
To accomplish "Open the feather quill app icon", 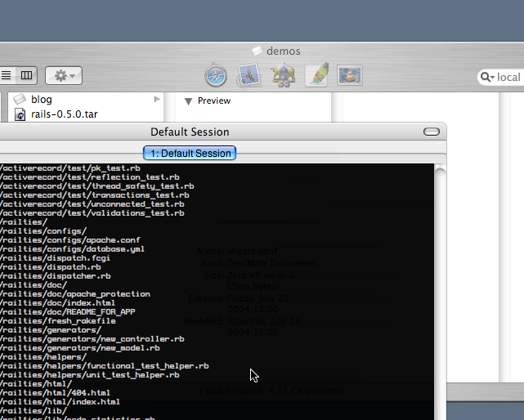I will [x=317, y=75].
